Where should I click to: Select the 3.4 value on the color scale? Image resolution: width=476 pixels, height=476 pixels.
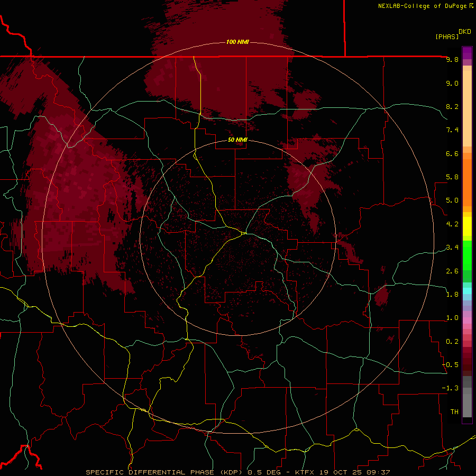452,248
